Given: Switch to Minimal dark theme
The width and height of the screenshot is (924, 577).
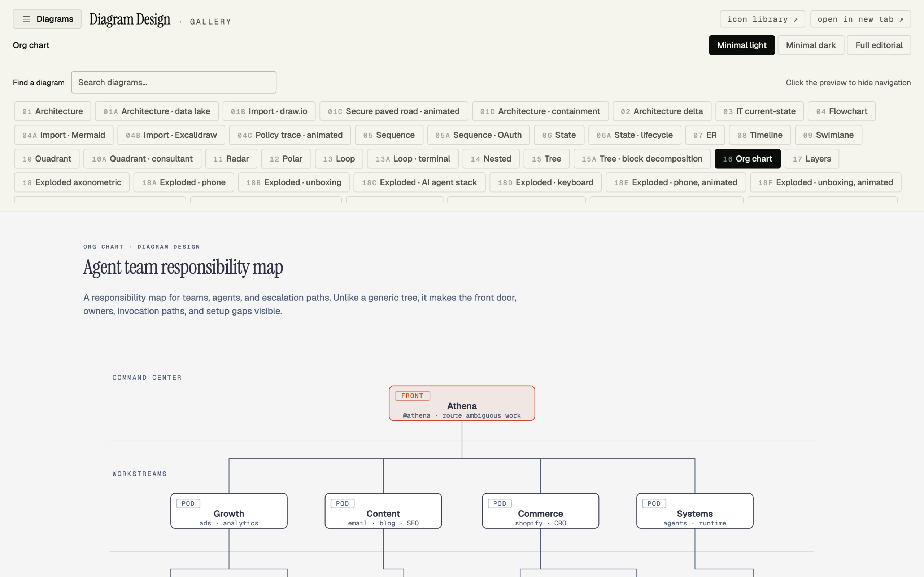Looking at the screenshot, I should coord(811,45).
